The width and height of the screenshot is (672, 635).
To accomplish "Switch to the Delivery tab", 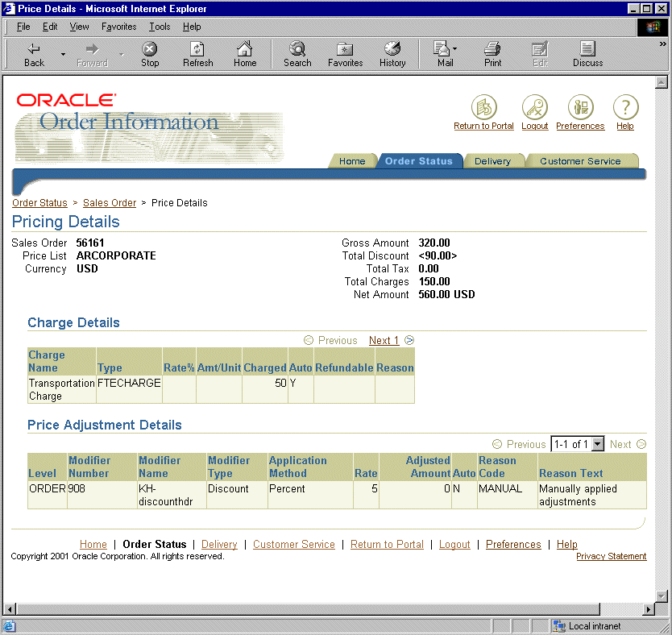I will tap(492, 161).
